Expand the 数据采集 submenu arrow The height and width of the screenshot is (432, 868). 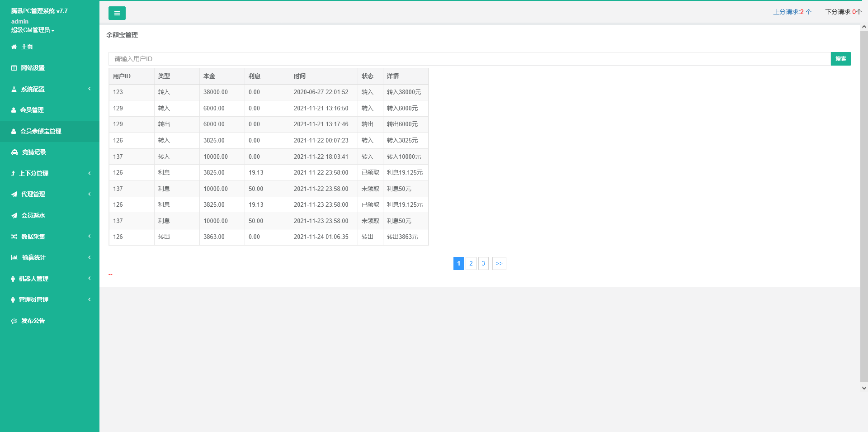pyautogui.click(x=90, y=236)
